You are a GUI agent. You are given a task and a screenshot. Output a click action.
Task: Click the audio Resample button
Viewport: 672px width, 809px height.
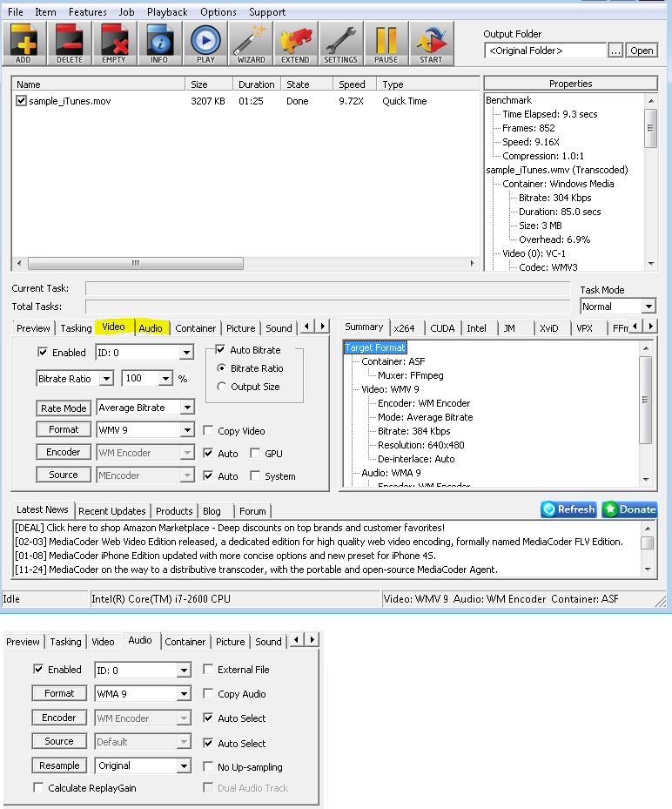(59, 765)
